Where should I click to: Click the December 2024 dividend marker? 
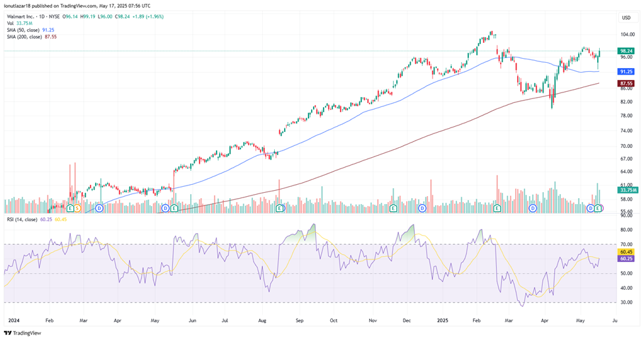click(x=421, y=209)
